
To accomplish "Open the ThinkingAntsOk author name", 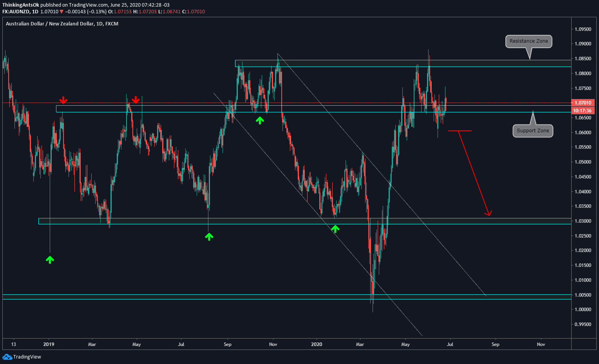I will (21, 5).
